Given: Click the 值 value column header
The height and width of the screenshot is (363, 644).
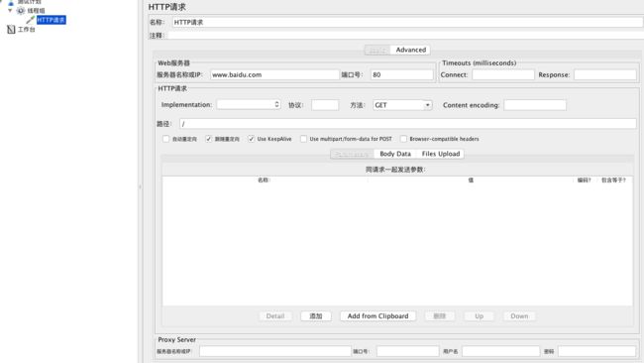Looking at the screenshot, I should point(471,181).
